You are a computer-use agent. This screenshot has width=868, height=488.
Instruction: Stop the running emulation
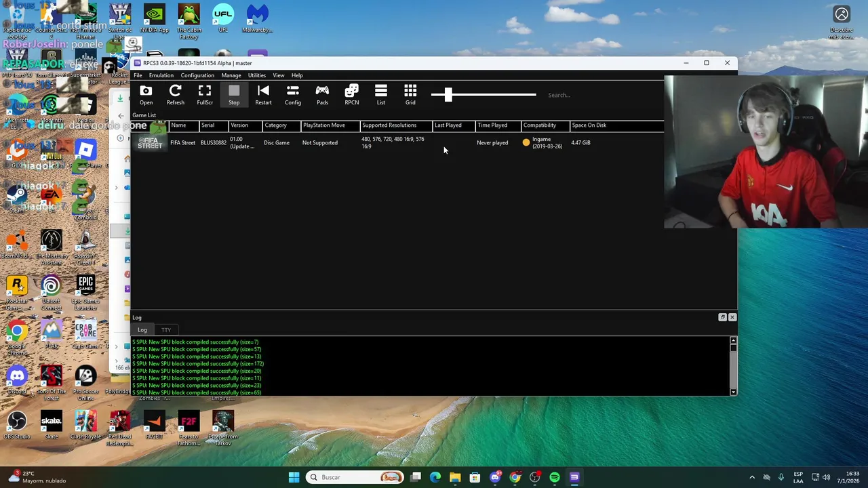click(234, 95)
